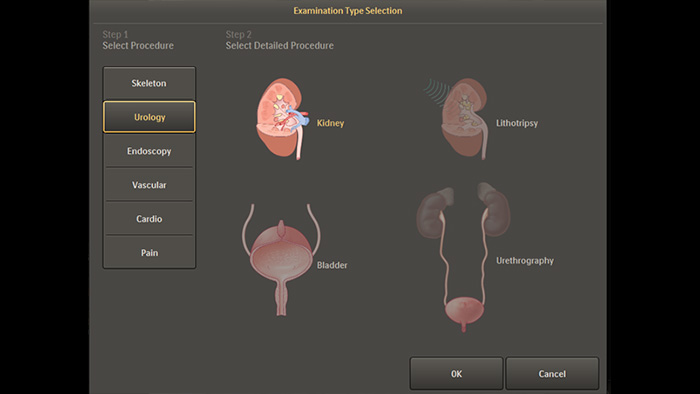
Task: Click the Kidney text label
Action: point(330,123)
